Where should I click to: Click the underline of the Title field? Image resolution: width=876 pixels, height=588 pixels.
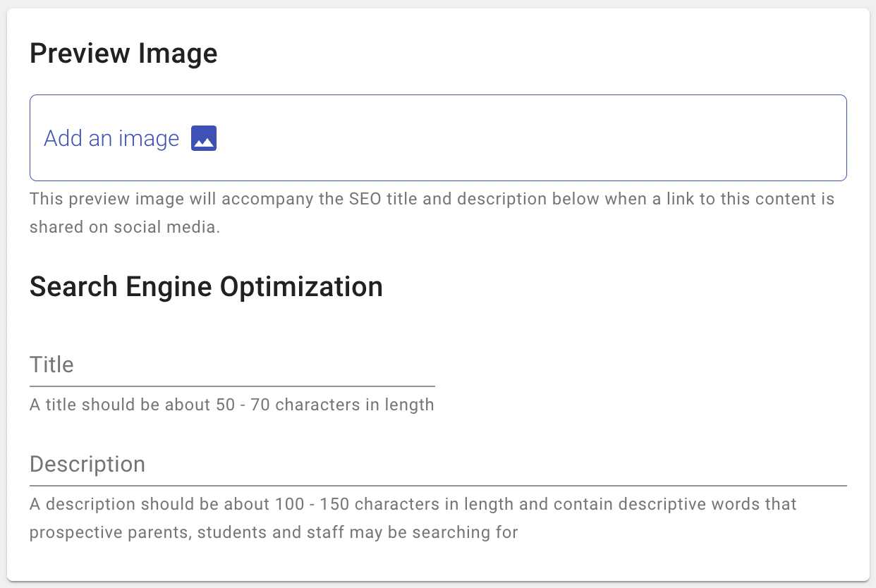tap(232, 386)
